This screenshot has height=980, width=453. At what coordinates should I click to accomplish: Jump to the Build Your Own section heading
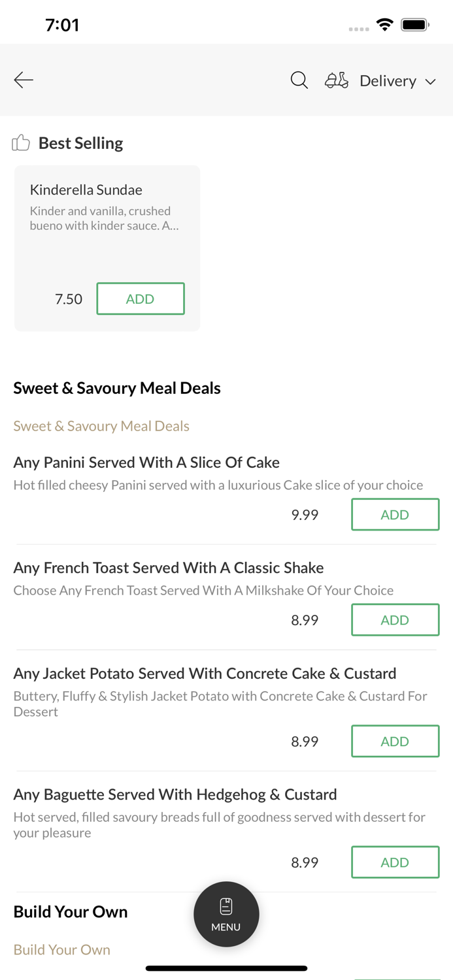click(x=71, y=912)
